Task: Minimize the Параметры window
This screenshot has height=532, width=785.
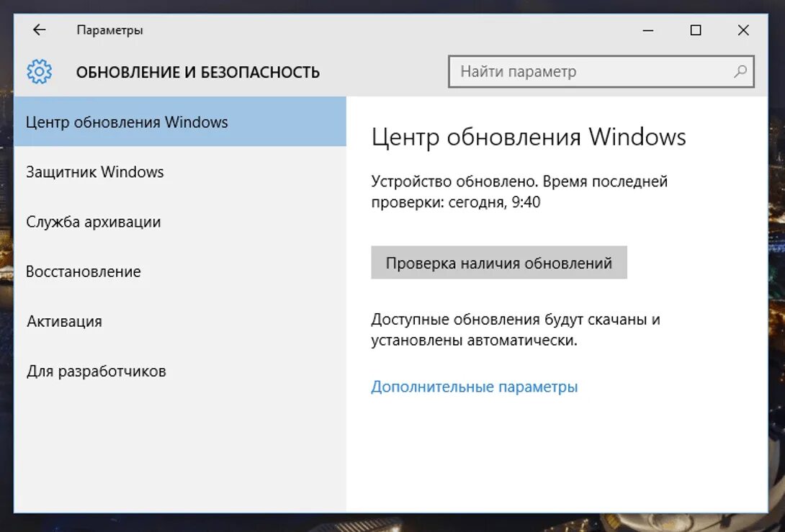Action: [x=648, y=30]
